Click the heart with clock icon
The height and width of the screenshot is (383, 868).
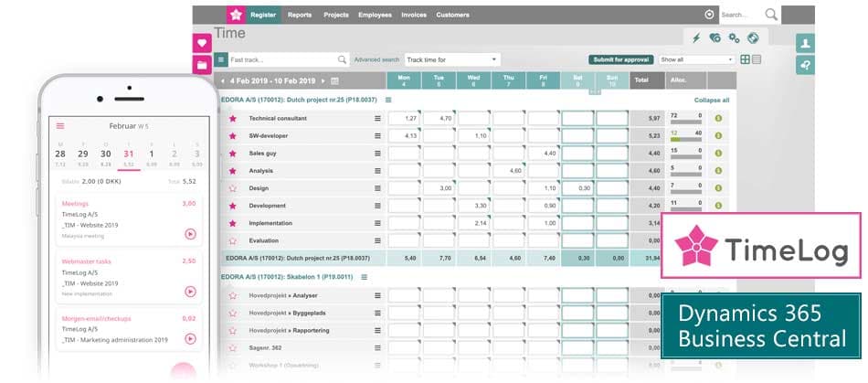(715, 37)
